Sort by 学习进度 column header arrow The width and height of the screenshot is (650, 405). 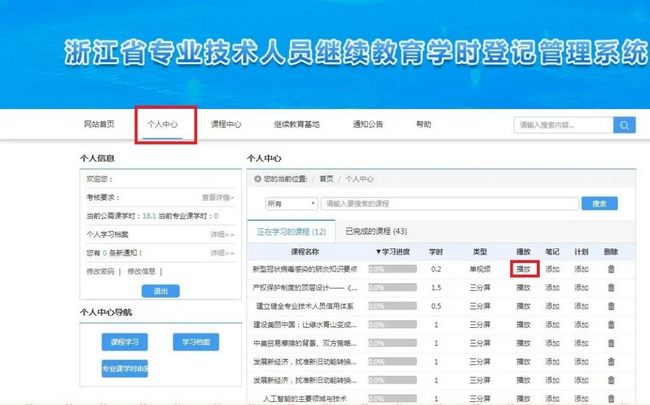pos(379,252)
